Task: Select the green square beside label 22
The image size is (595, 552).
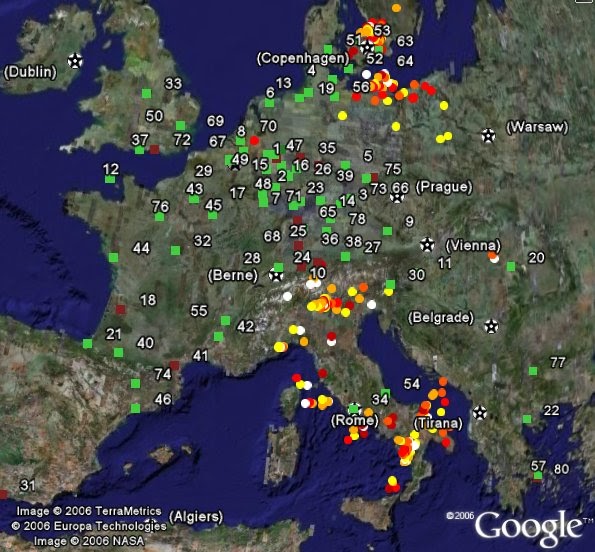Action: [x=527, y=419]
